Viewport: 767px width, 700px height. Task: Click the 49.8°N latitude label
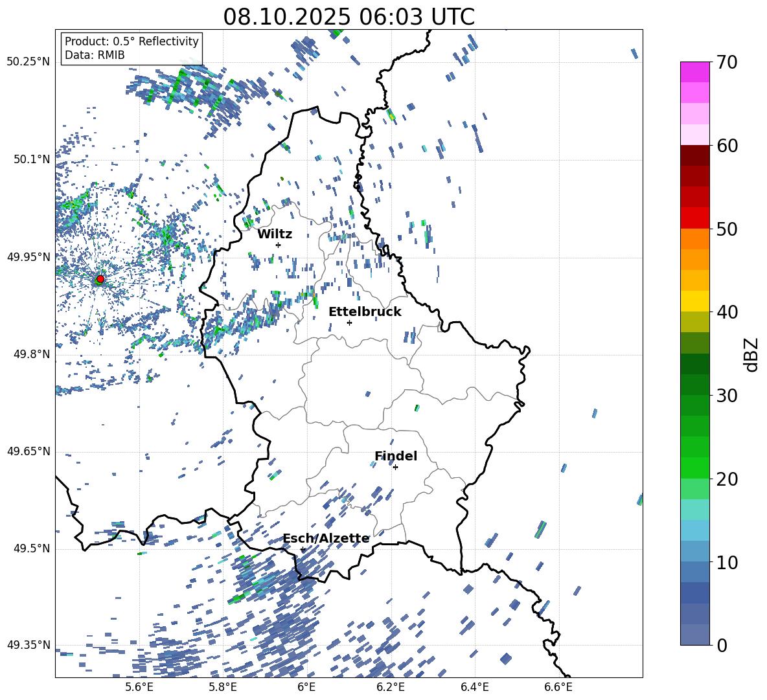coord(32,354)
